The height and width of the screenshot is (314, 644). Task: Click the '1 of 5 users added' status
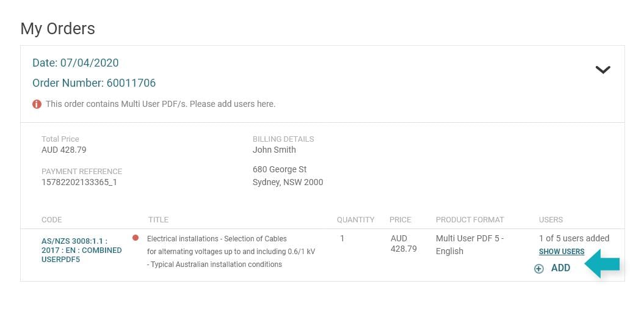574,238
